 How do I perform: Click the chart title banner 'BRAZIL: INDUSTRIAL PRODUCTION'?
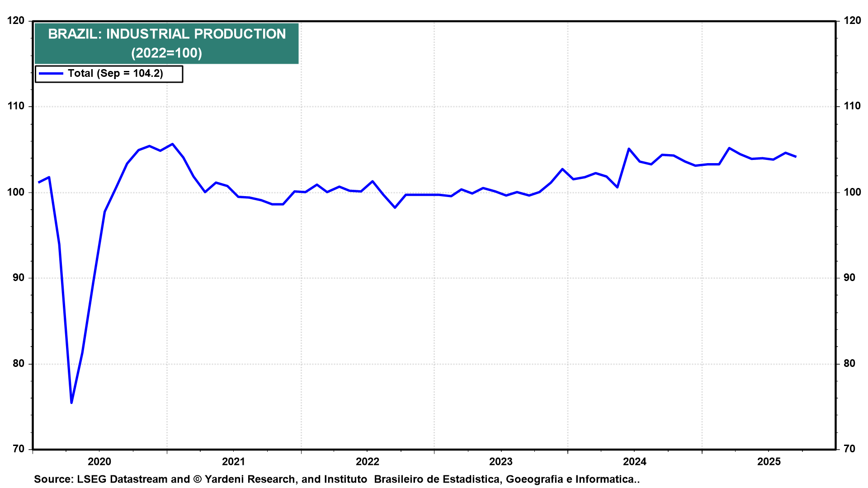167,34
